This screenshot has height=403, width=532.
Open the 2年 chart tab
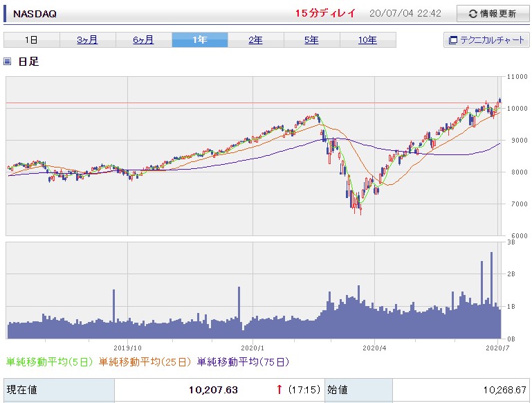tap(256, 40)
